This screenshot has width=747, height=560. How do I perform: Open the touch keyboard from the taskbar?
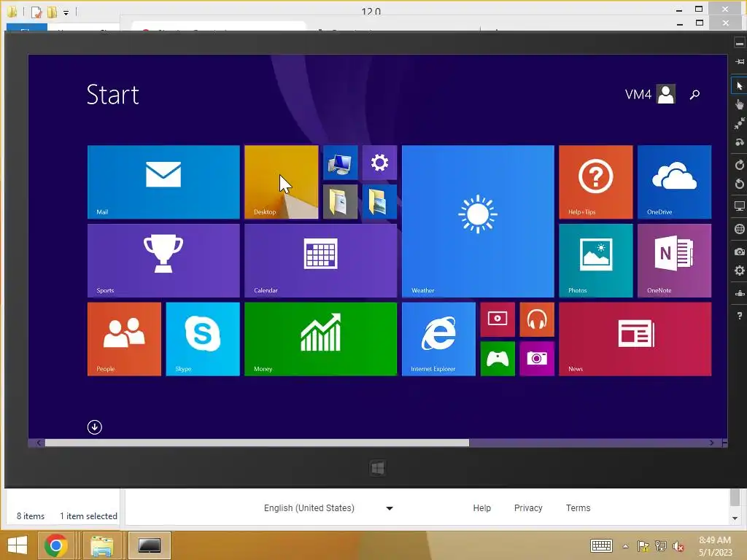pyautogui.click(x=601, y=545)
